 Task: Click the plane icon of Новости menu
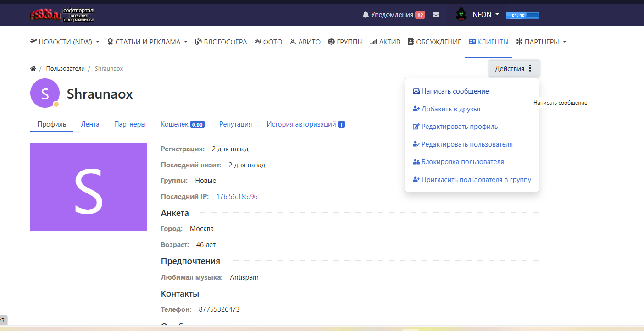coord(33,42)
